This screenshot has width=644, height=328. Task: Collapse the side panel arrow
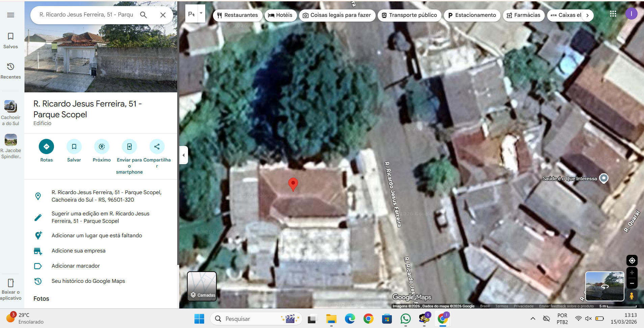[x=183, y=155]
